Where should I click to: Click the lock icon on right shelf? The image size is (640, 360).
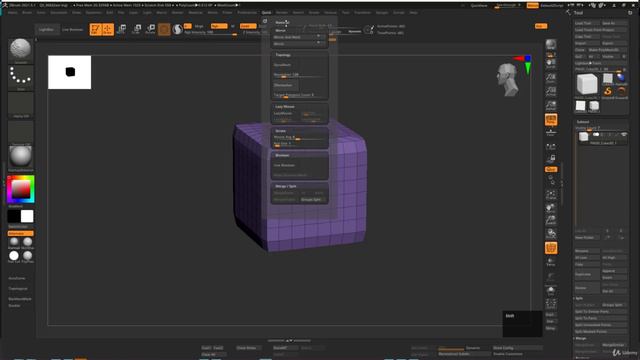[x=551, y=158]
